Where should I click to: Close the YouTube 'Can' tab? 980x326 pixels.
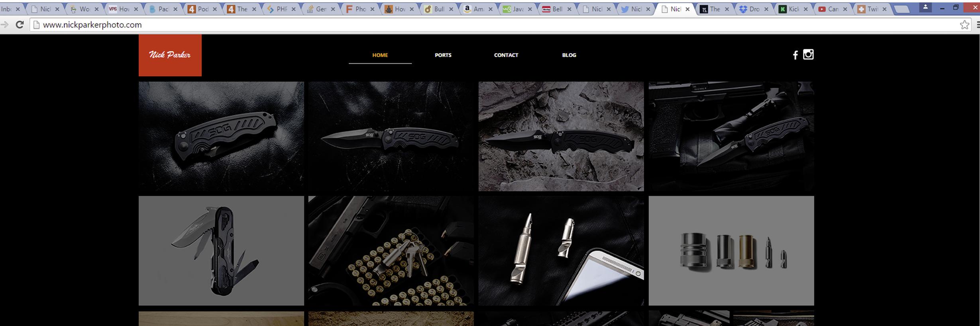pos(845,9)
